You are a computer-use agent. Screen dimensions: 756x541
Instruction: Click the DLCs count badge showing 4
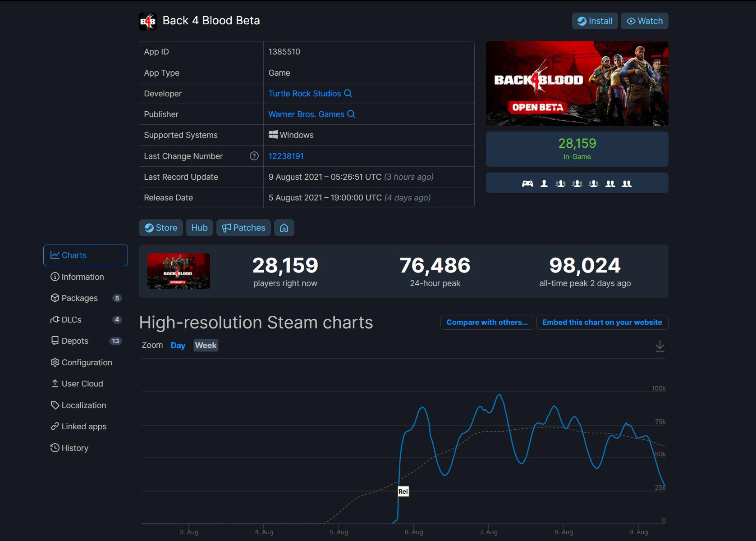click(x=117, y=320)
